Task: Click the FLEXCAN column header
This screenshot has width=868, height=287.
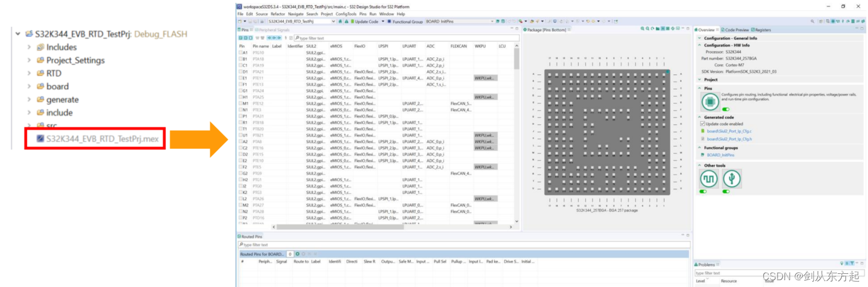Action: (458, 46)
